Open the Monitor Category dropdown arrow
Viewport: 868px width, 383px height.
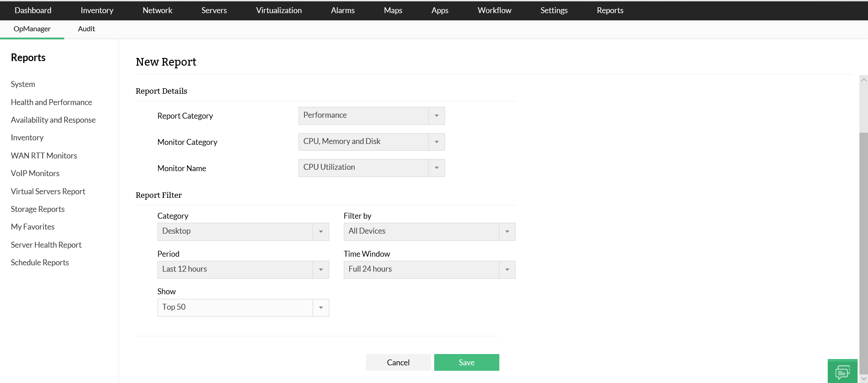coord(436,142)
